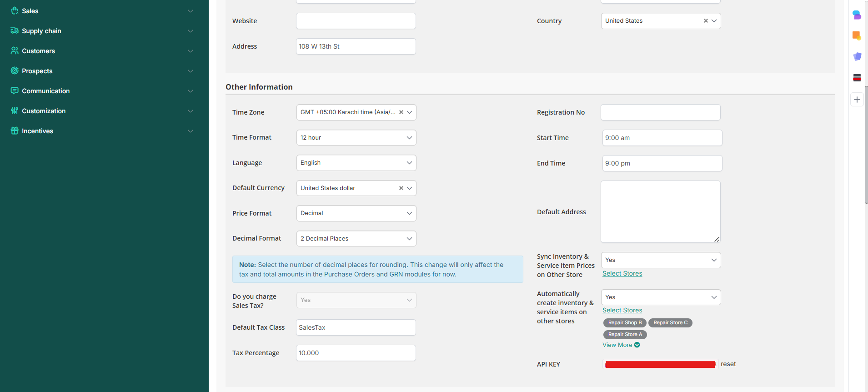
Task: Clear the Default Currency selection
Action: [x=401, y=188]
